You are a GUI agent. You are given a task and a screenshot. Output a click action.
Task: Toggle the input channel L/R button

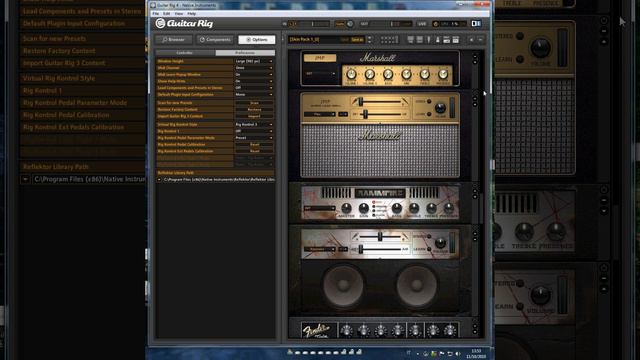pos(293,24)
